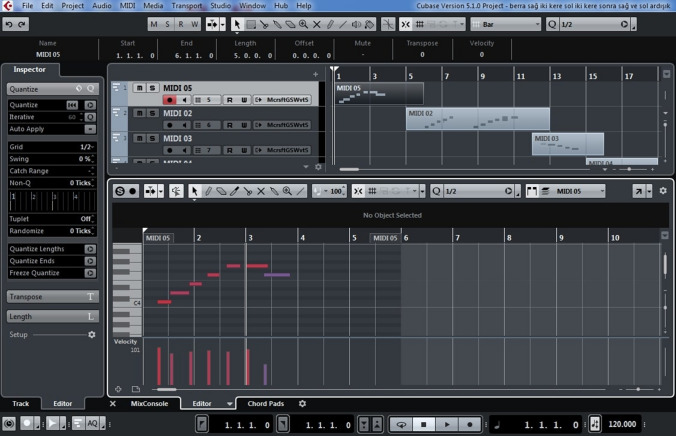The image size is (676, 436).
Task: Solo the MIDI 03 track
Action: (152, 138)
